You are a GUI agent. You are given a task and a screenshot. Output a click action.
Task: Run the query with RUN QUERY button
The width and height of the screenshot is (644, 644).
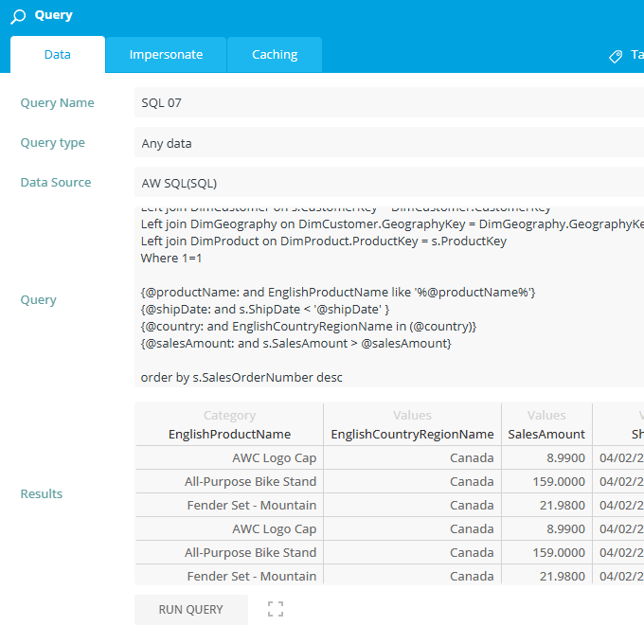191,610
